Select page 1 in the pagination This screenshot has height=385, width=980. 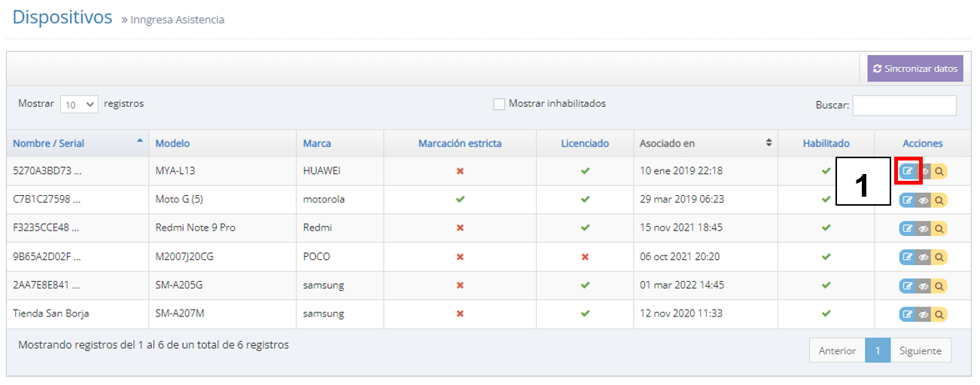pyautogui.click(x=877, y=350)
